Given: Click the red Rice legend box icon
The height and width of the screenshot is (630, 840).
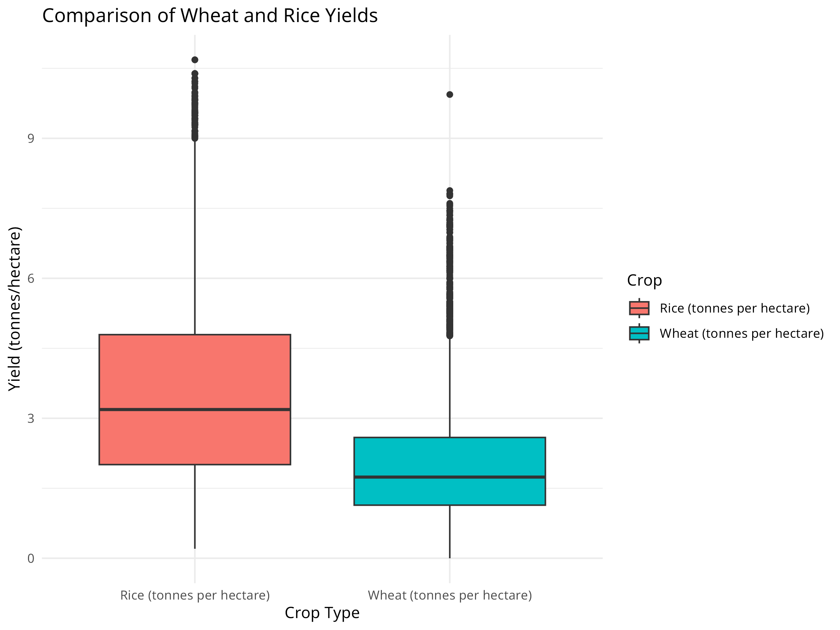Looking at the screenshot, I should (639, 308).
